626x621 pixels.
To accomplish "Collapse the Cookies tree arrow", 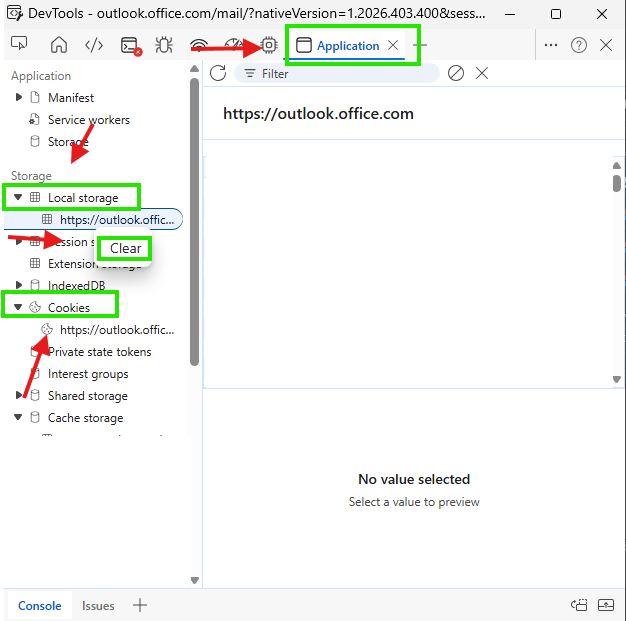I will (18, 307).
